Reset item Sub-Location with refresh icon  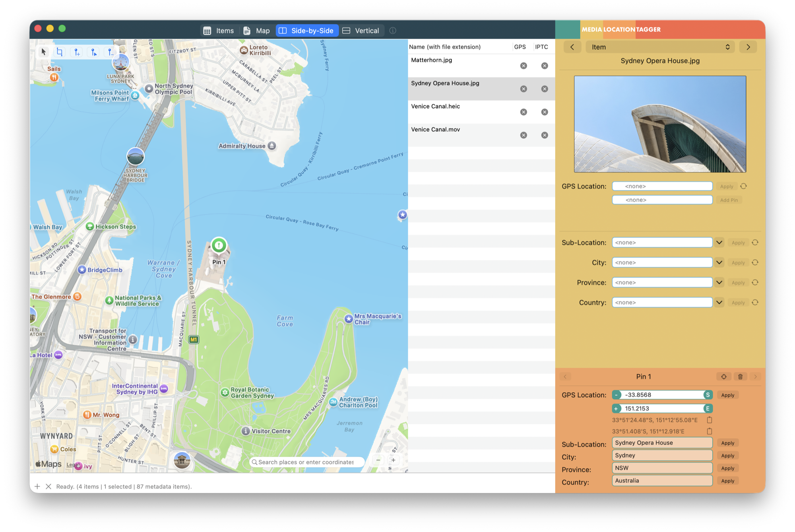click(755, 243)
